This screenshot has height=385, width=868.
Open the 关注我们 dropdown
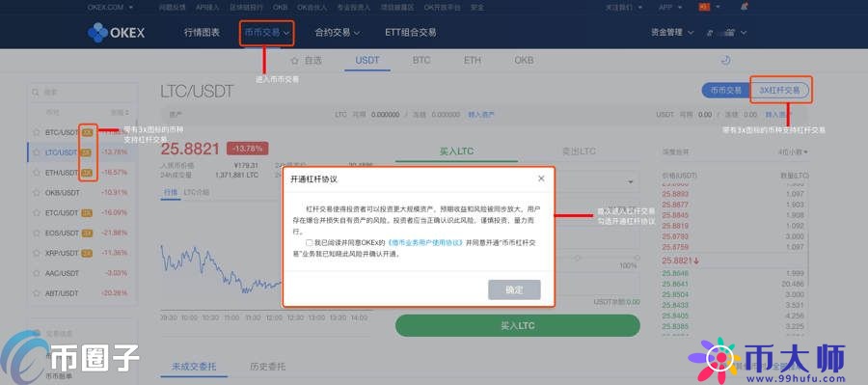click(x=623, y=7)
